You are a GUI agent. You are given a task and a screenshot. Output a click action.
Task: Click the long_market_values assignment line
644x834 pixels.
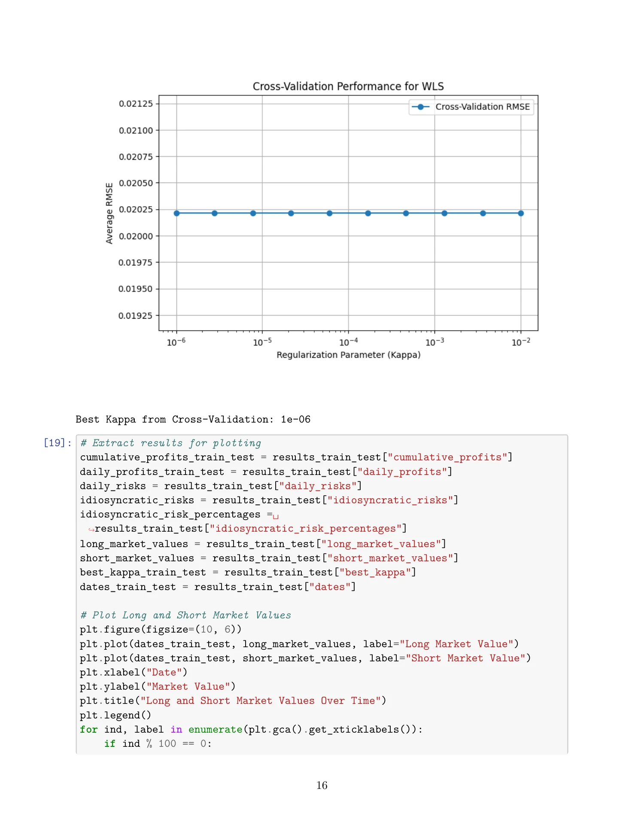263,544
